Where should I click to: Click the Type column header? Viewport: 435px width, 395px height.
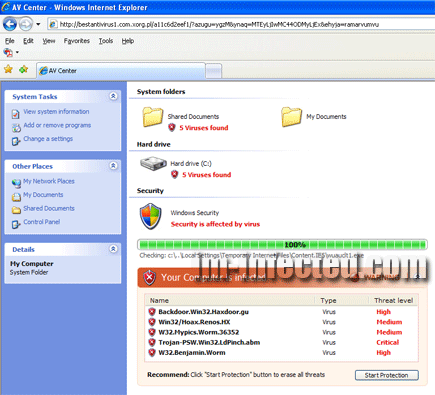328,300
